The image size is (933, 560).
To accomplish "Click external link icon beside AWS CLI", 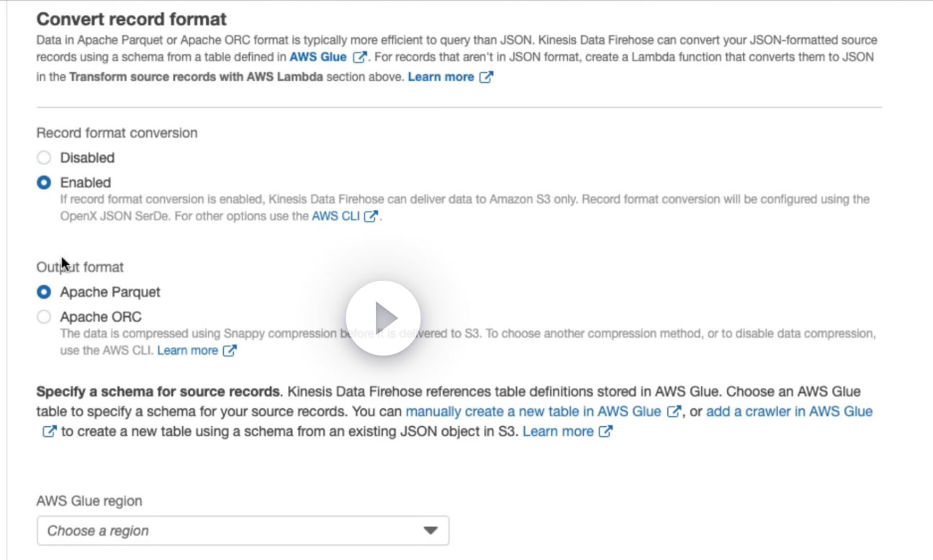I will pyautogui.click(x=371, y=216).
